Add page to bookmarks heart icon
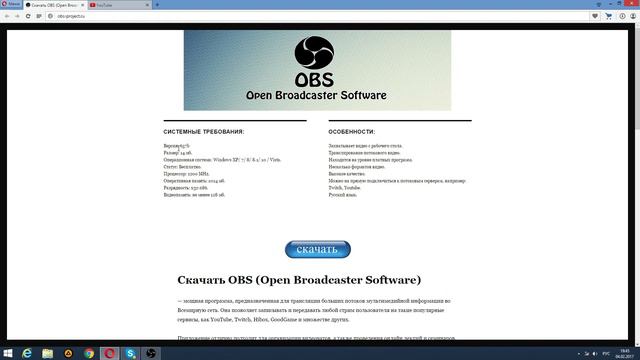The image size is (640, 360). [595, 16]
